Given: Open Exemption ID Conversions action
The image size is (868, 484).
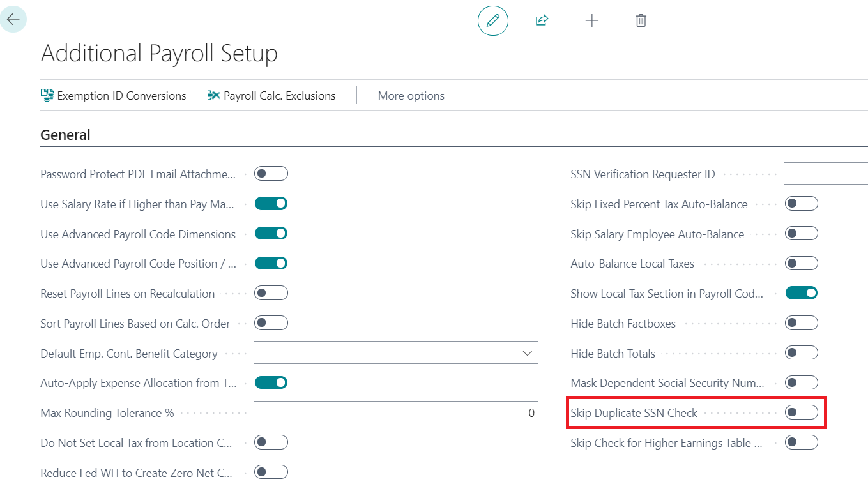Looking at the screenshot, I should click(114, 95).
